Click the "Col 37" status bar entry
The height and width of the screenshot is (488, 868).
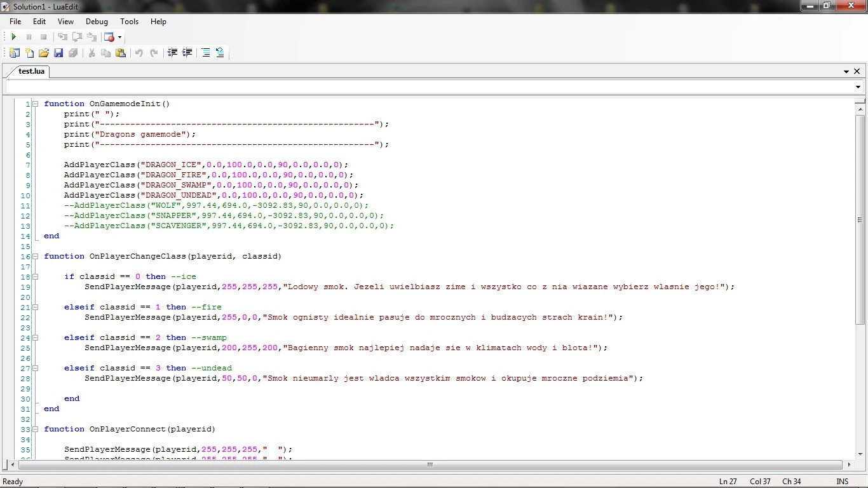(760, 482)
